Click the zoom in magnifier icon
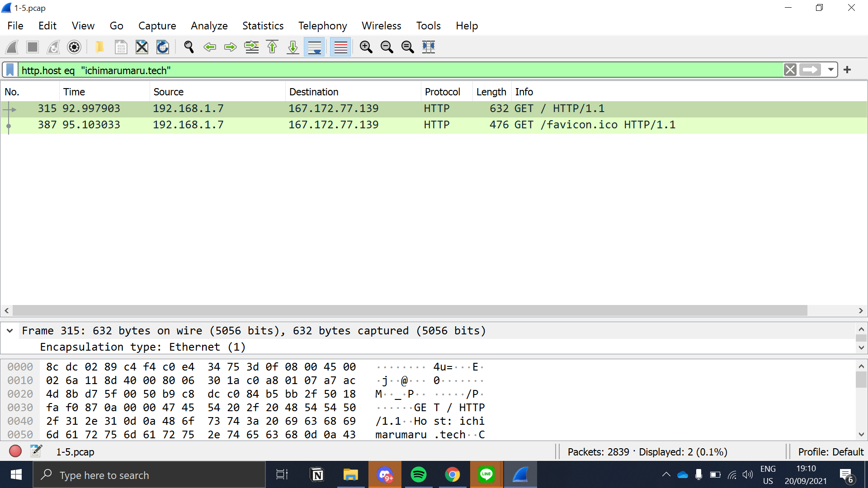This screenshot has width=868, height=488. tap(366, 47)
